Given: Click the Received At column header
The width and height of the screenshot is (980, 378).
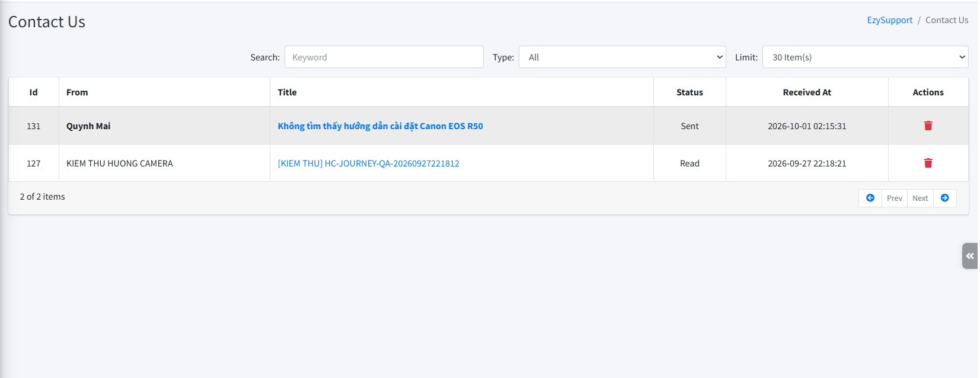Looking at the screenshot, I should (x=807, y=92).
